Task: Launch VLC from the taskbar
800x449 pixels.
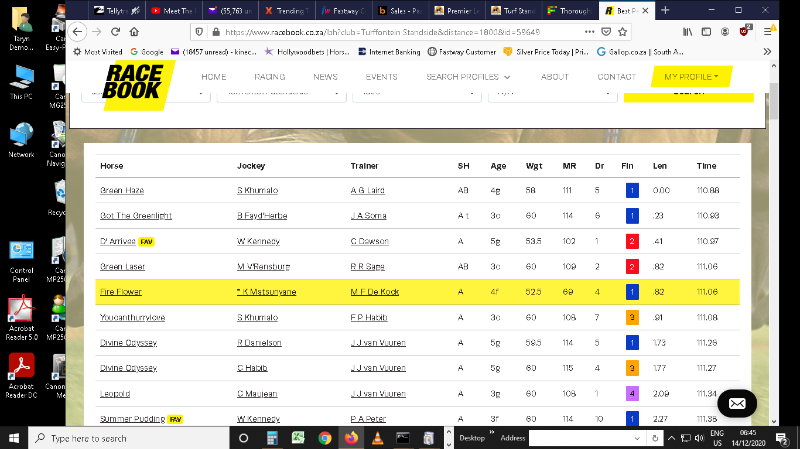Action: pos(377,438)
